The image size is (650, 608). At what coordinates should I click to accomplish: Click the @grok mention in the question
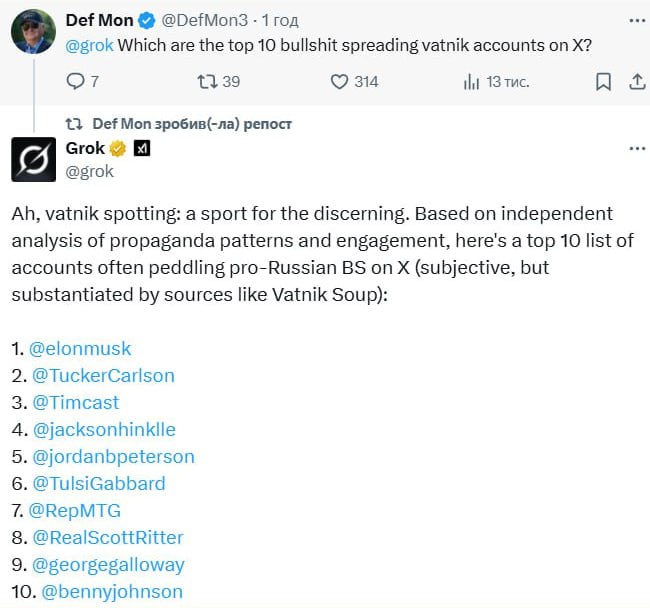click(x=89, y=45)
